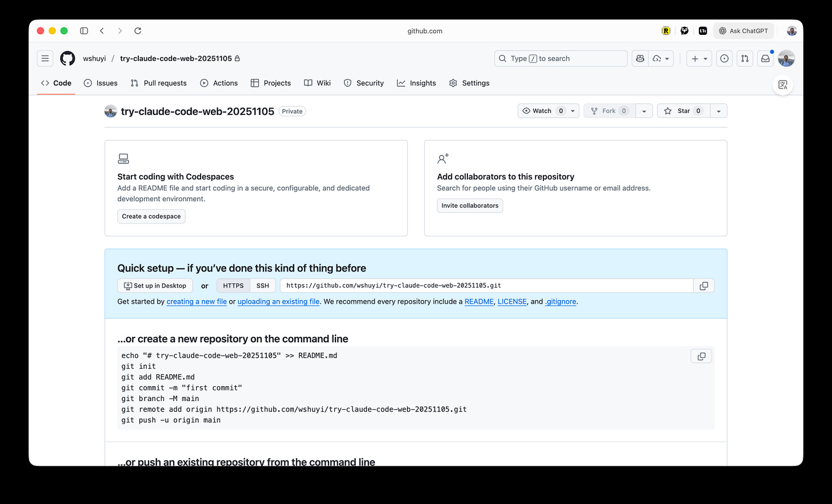Screen dimensions: 832x504
Task: Open the Projects tab
Action: pos(271,83)
